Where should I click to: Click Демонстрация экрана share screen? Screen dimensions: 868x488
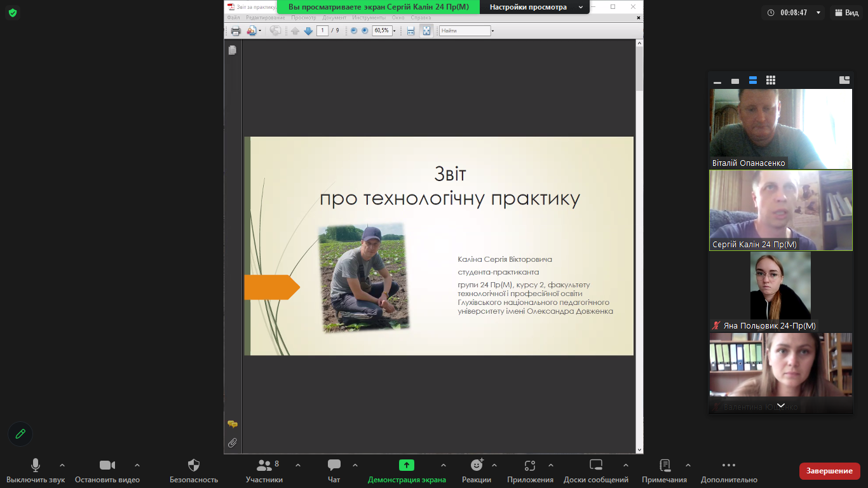[x=407, y=471]
